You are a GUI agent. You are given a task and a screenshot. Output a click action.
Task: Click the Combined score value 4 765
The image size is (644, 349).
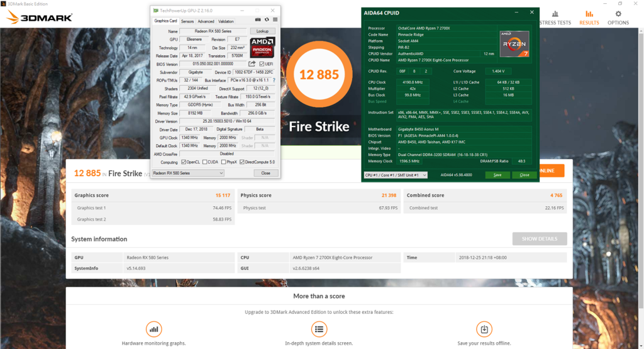(557, 196)
